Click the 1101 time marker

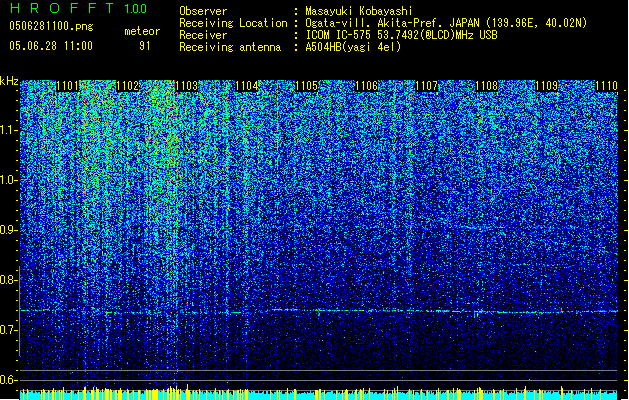(67, 86)
